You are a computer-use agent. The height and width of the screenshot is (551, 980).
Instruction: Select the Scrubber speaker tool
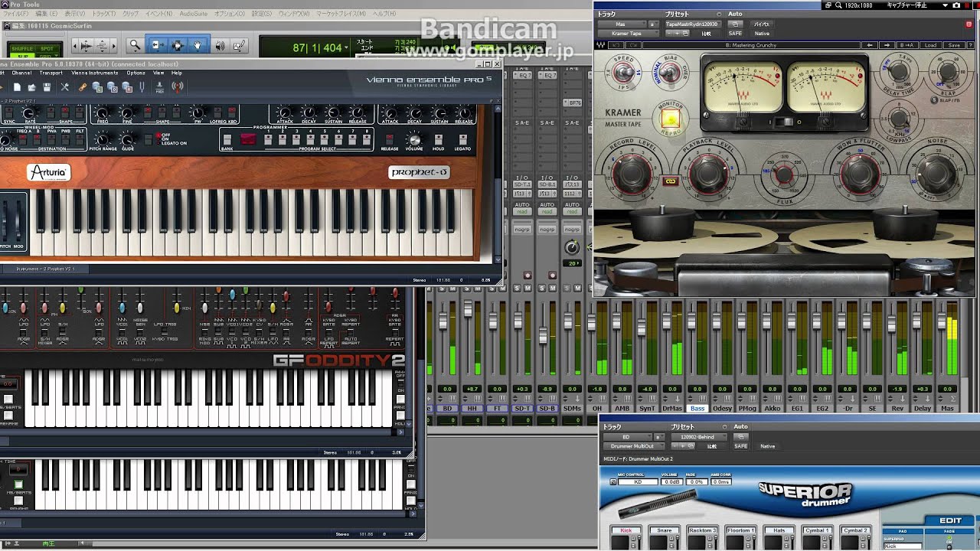[x=219, y=46]
